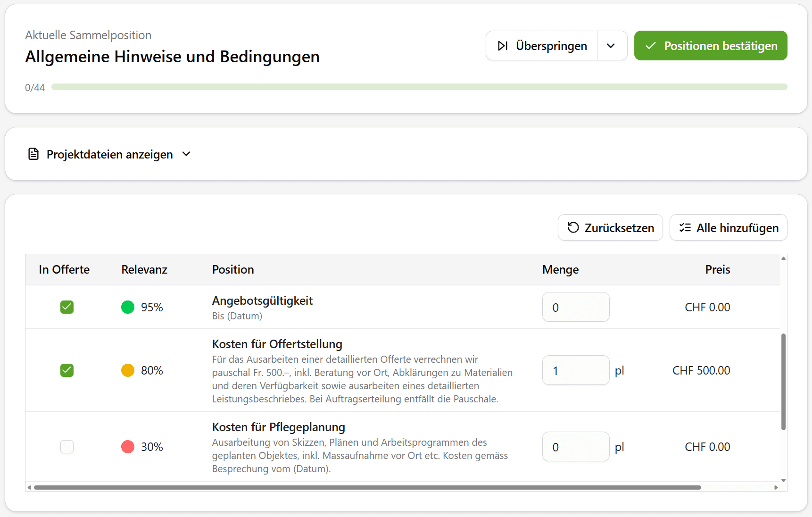This screenshot has height=517, width=812.
Task: Click the red relevance dot for Kosten für Pflegeplanung
Action: pyautogui.click(x=127, y=447)
